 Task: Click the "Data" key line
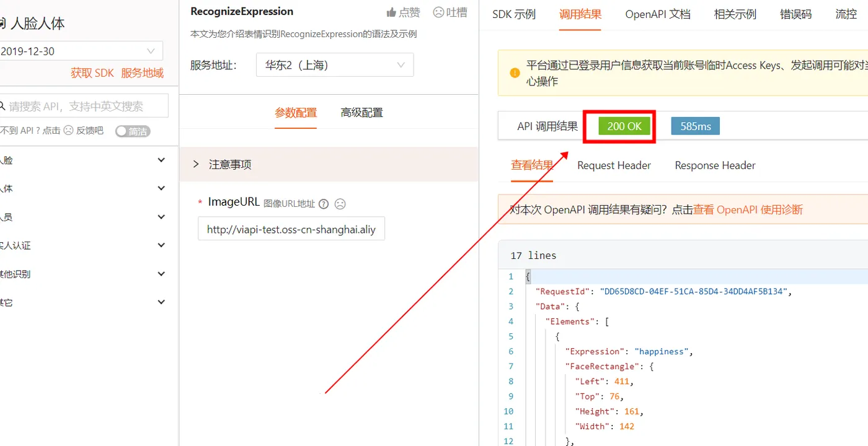click(x=557, y=307)
